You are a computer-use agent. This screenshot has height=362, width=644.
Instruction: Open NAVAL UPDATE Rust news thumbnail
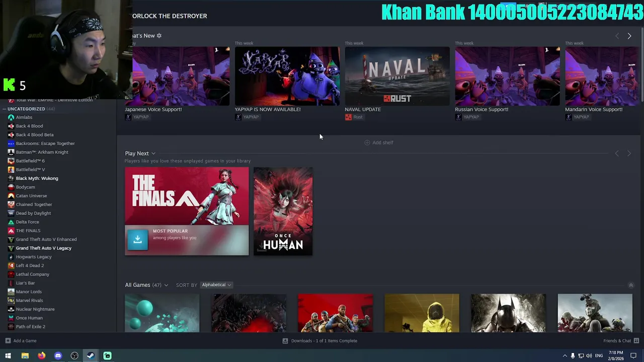(x=397, y=76)
